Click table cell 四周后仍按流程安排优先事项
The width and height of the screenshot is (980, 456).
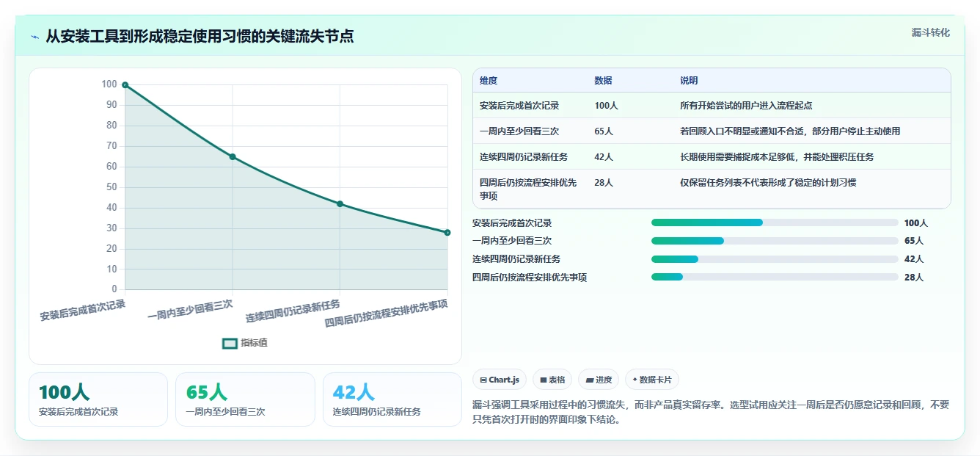pos(530,189)
